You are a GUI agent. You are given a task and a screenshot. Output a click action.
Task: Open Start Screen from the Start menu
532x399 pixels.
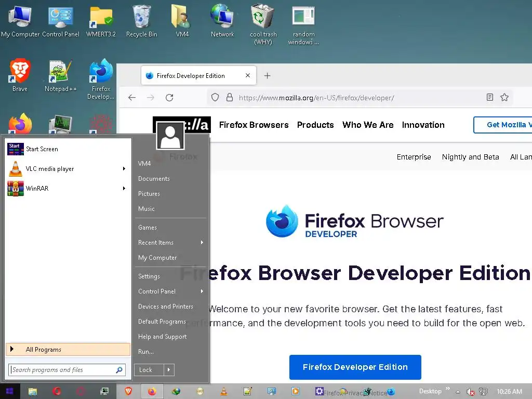68,149
